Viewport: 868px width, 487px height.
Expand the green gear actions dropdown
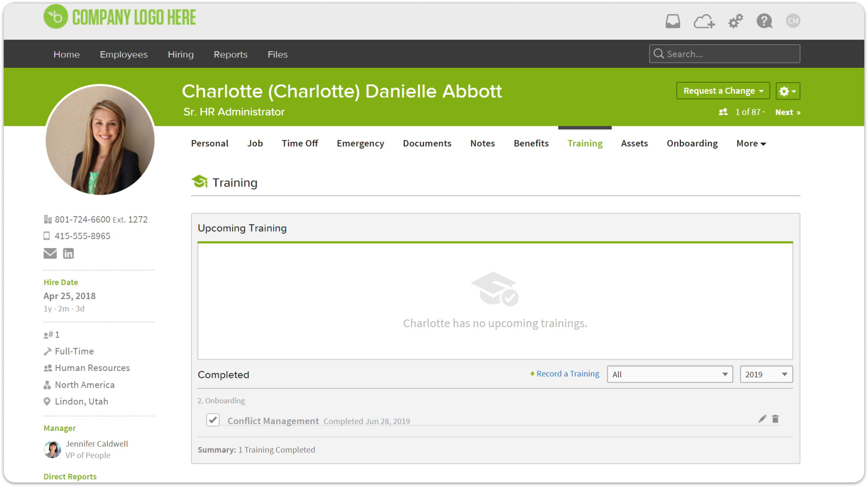tap(788, 91)
